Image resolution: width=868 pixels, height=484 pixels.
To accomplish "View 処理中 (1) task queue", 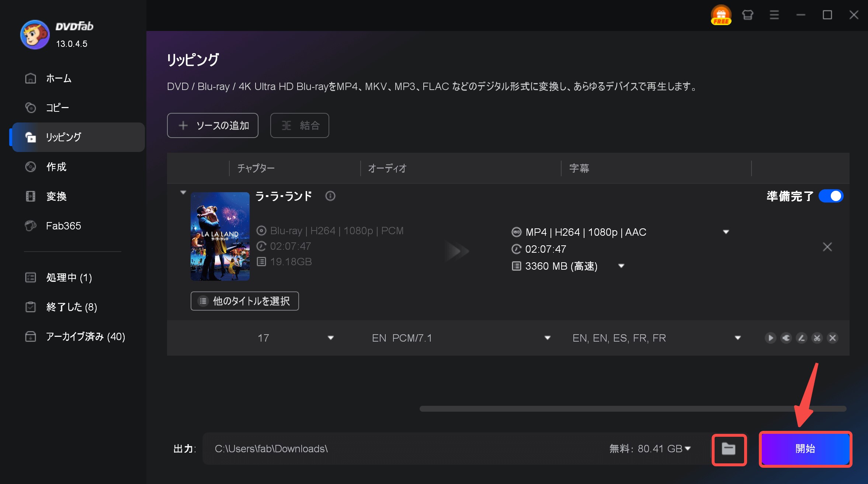I will tap(78, 277).
